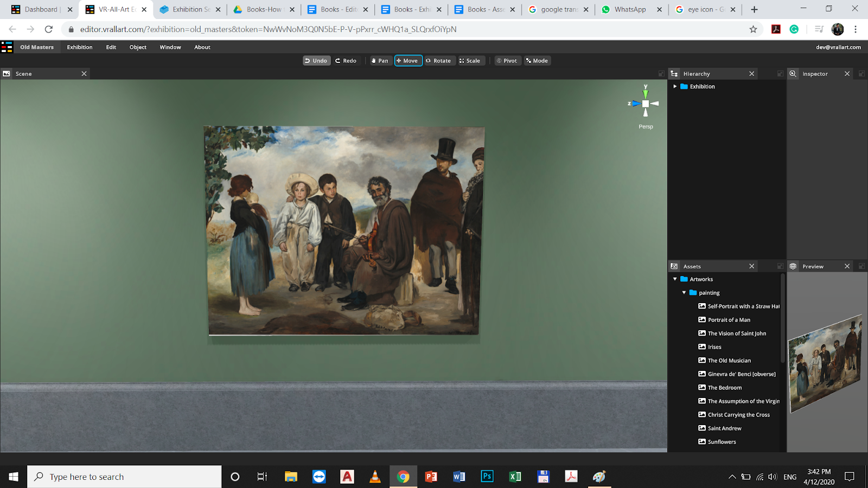Viewport: 868px width, 488px height.
Task: Toggle the Persp projection label
Action: click(x=646, y=127)
